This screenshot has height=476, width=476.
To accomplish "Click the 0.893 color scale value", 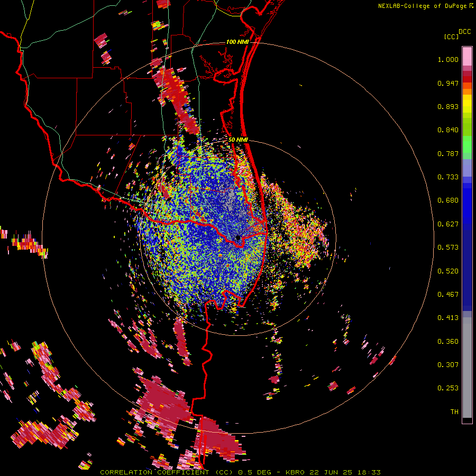I will tap(448, 106).
